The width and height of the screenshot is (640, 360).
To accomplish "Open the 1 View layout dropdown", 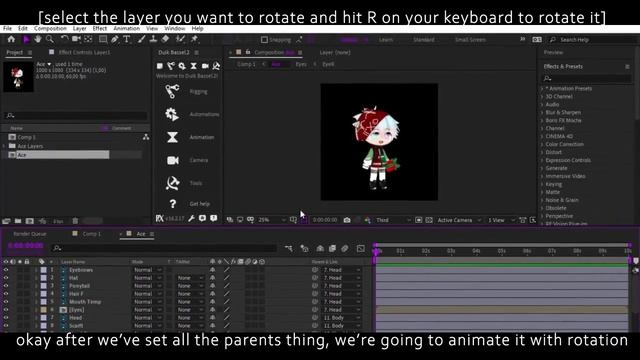I will pyautogui.click(x=501, y=220).
